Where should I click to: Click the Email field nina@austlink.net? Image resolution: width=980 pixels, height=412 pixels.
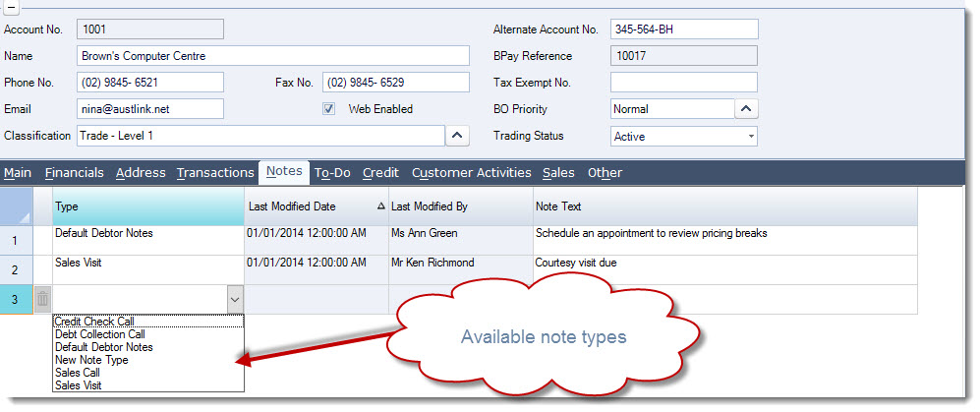150,109
